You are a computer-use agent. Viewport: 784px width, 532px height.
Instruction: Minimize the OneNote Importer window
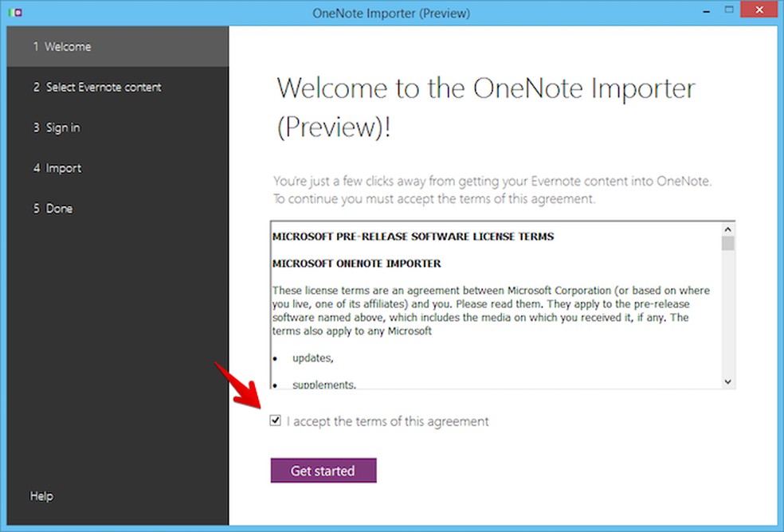point(707,11)
